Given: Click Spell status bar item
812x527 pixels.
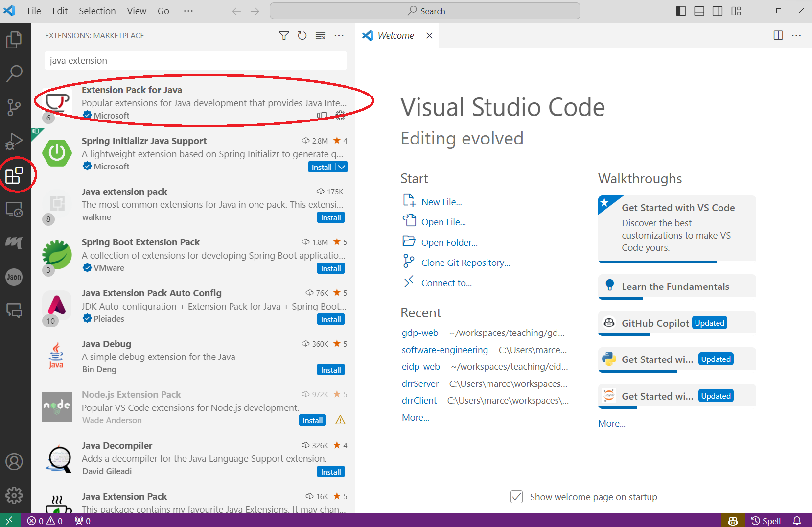Looking at the screenshot, I should pyautogui.click(x=766, y=521).
